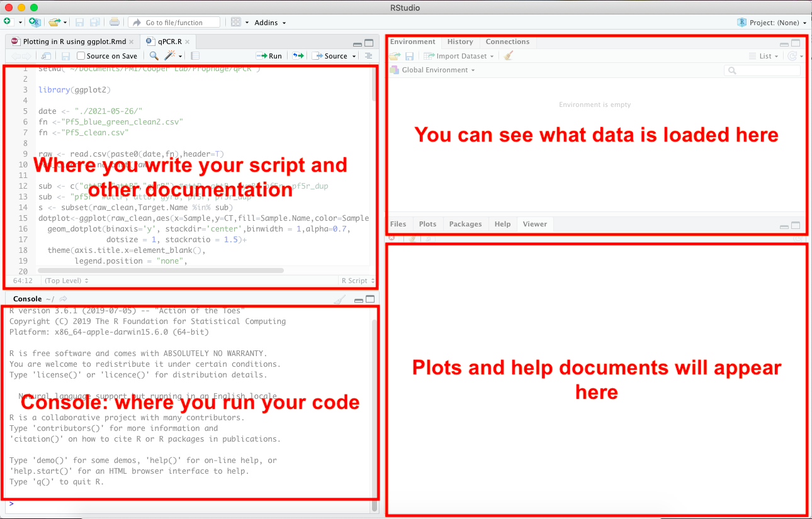Click the clear console broom icon
Image resolution: width=812 pixels, height=519 pixels.
tap(339, 299)
